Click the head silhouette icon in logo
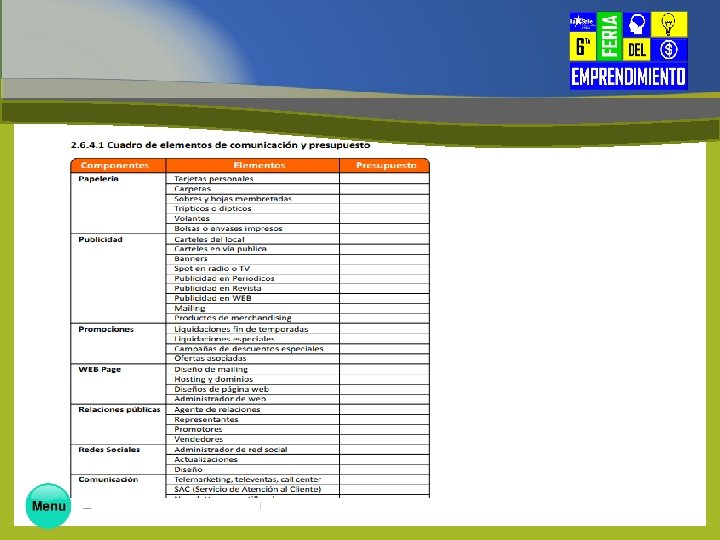720x540 pixels. pyautogui.click(x=636, y=24)
